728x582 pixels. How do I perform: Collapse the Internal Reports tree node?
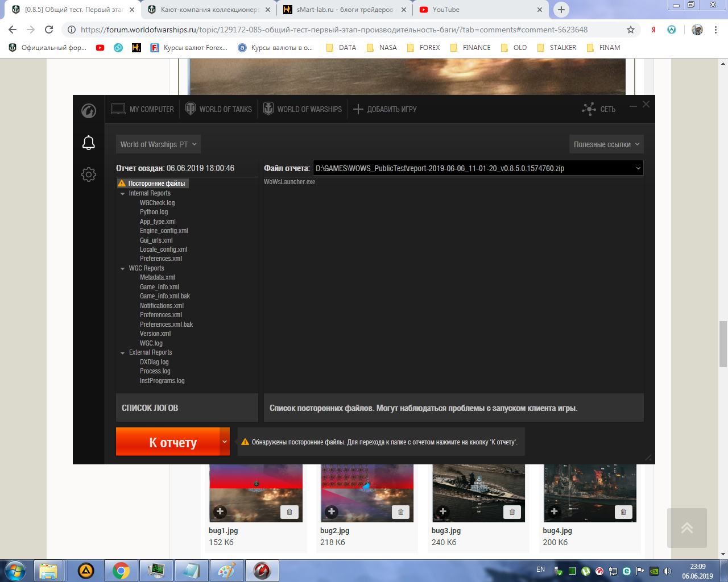pyautogui.click(x=122, y=194)
